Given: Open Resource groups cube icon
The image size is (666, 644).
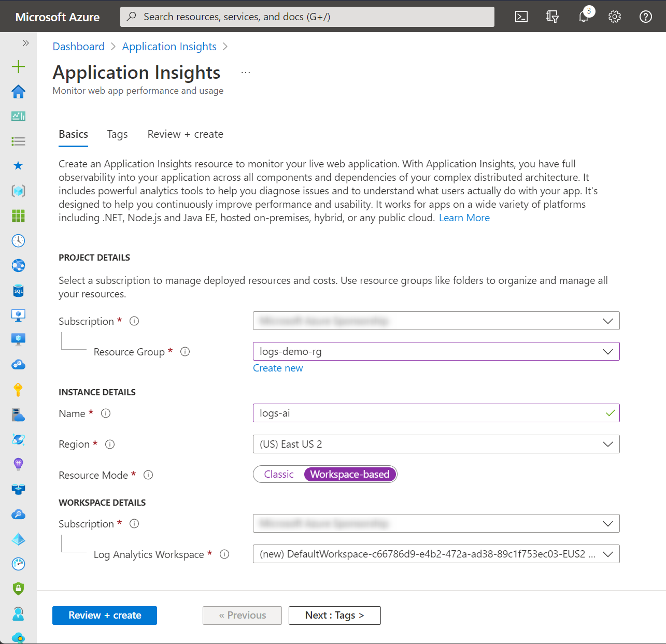Looking at the screenshot, I should pos(18,191).
